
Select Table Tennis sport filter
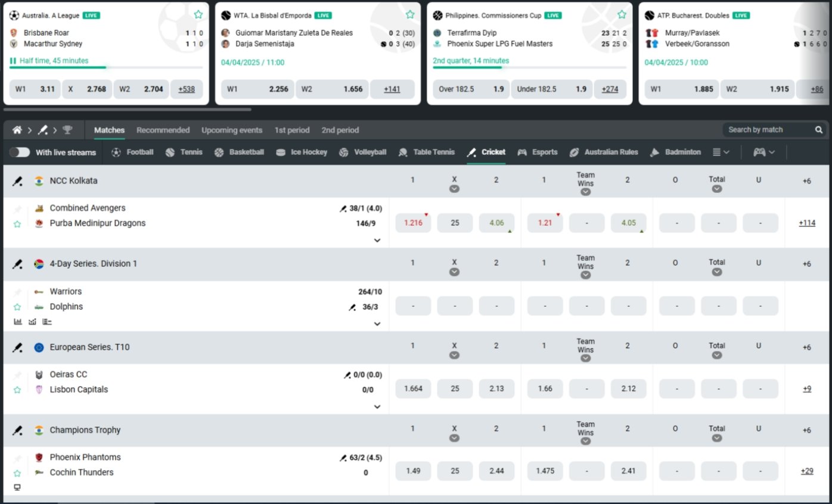click(x=427, y=153)
